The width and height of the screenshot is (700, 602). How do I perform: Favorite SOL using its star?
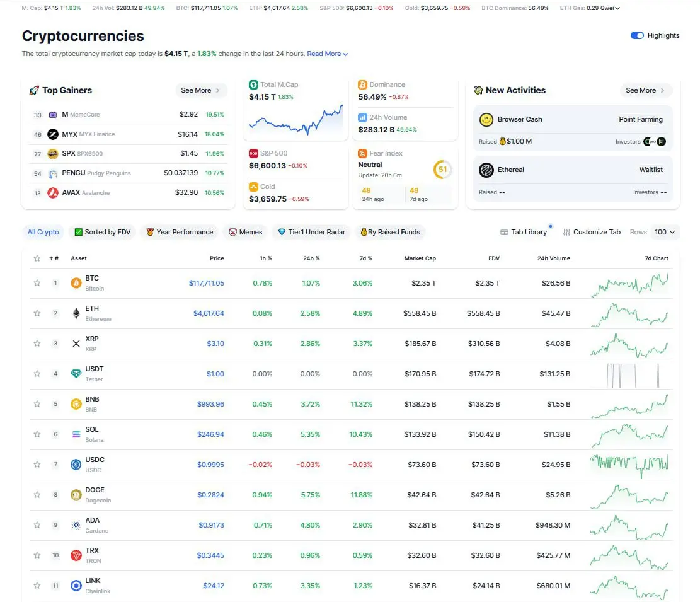tap(37, 434)
